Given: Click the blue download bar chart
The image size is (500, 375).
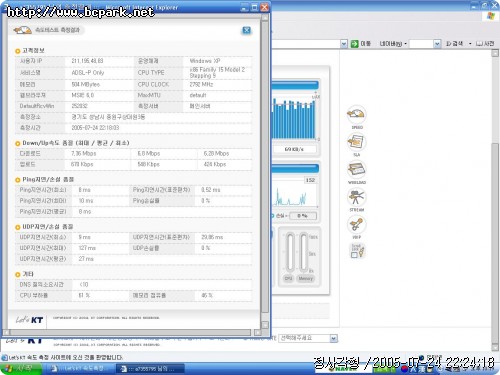Looking at the screenshot, I should [x=294, y=119].
